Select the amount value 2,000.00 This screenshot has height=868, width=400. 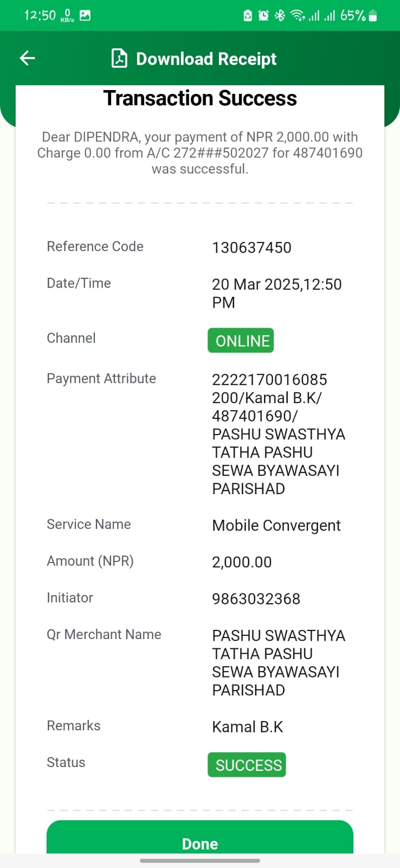(x=242, y=562)
